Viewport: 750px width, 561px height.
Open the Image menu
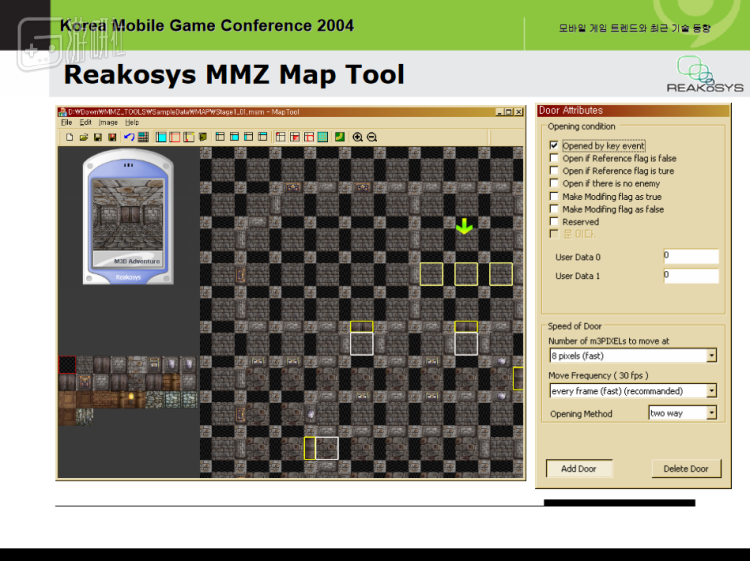[107, 122]
